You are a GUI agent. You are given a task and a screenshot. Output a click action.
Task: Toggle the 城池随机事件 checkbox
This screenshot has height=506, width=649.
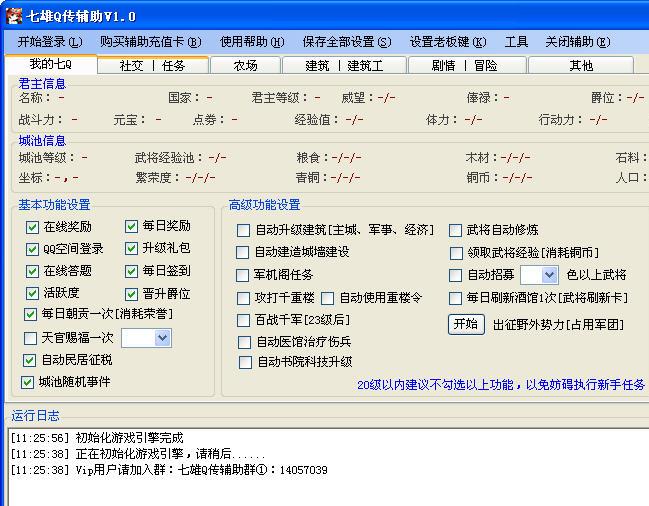pyautogui.click(x=28, y=382)
